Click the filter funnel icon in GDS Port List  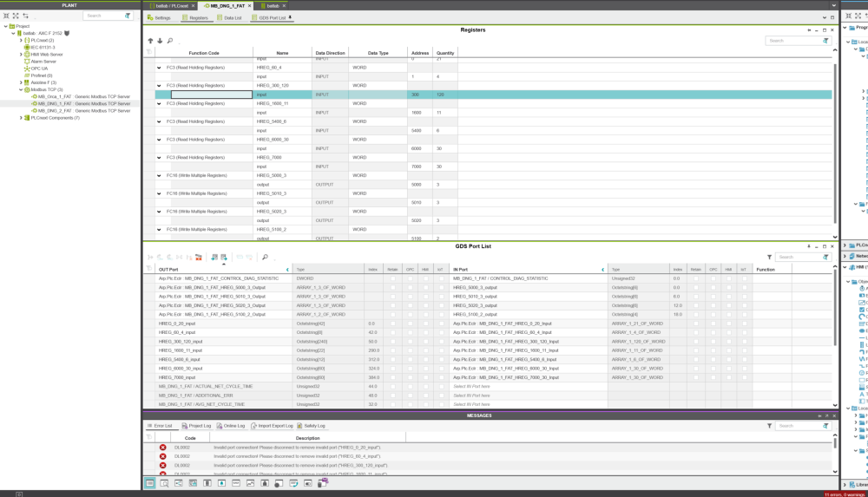769,258
